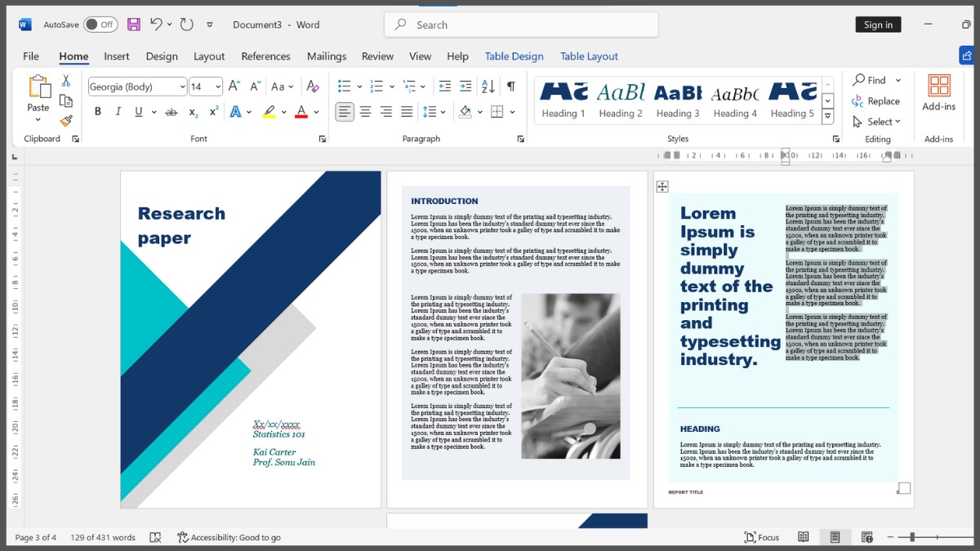
Task: Open the font color dropdown arrow
Action: click(316, 112)
